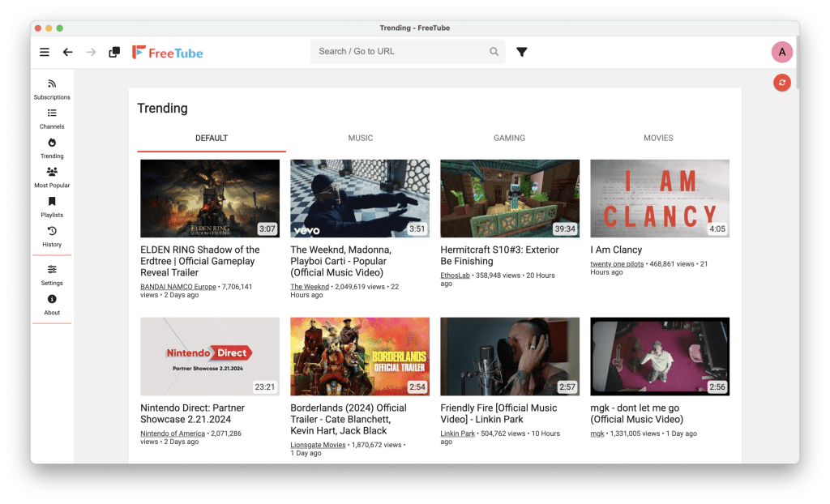Visit the EthosLab channel link

click(x=456, y=275)
